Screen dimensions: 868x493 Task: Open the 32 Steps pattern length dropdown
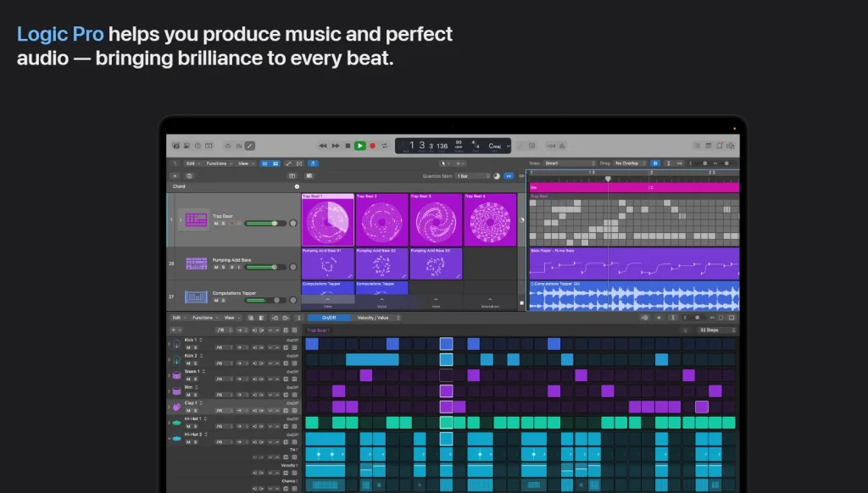coord(716,330)
